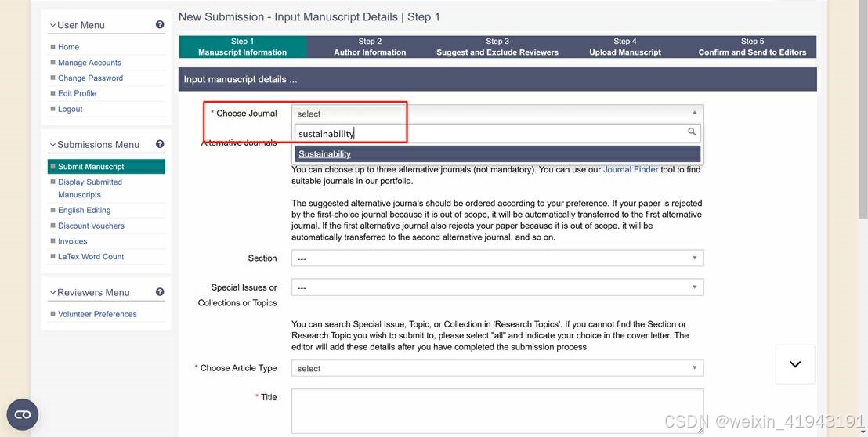Open Special Issues or Collections dropdown
Image resolution: width=868 pixels, height=437 pixels.
click(x=497, y=287)
